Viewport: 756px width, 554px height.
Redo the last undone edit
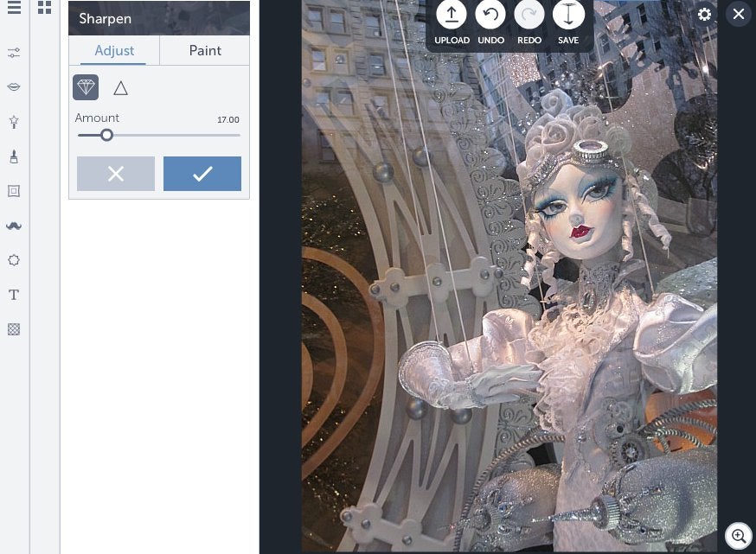click(529, 23)
